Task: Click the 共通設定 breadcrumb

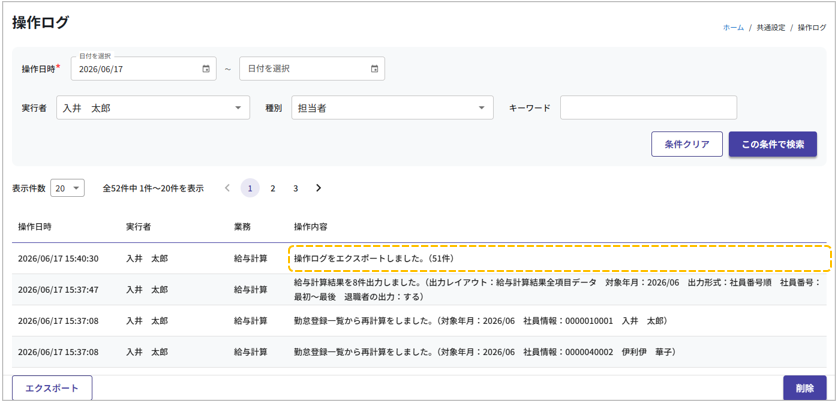Action: tap(770, 28)
